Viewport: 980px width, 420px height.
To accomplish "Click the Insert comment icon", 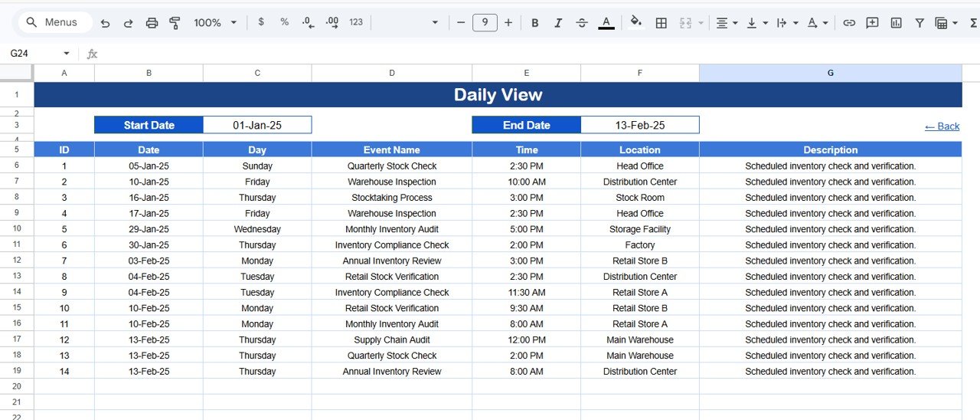I will [x=872, y=23].
